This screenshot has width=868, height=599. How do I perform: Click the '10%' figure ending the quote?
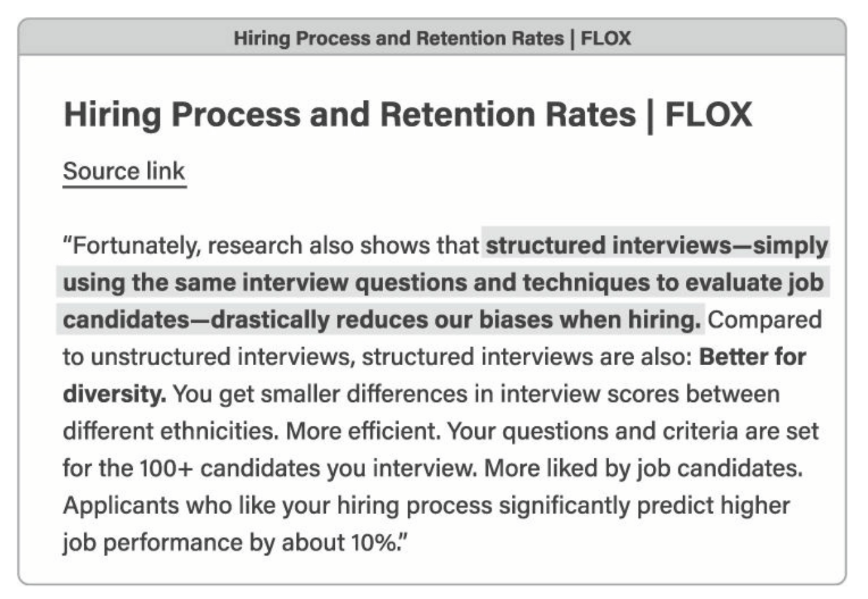373,543
